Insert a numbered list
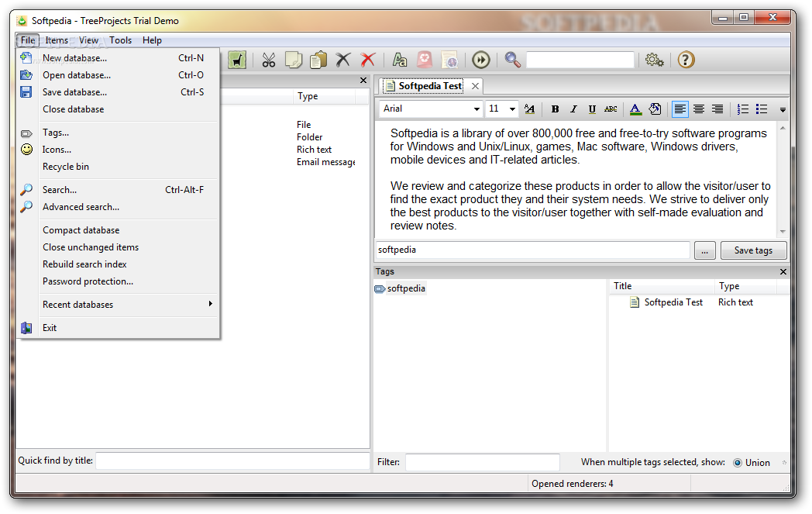The height and width of the screenshot is (514, 812). coord(742,109)
